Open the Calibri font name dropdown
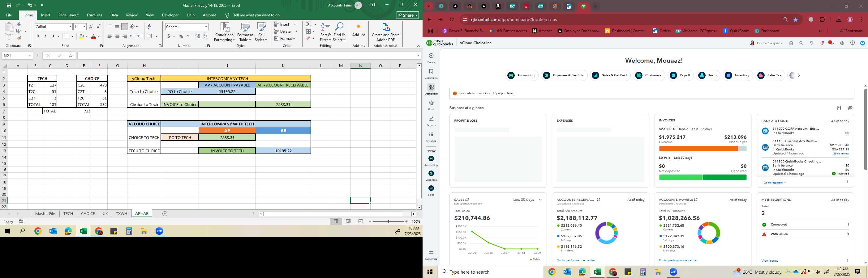 [70, 27]
